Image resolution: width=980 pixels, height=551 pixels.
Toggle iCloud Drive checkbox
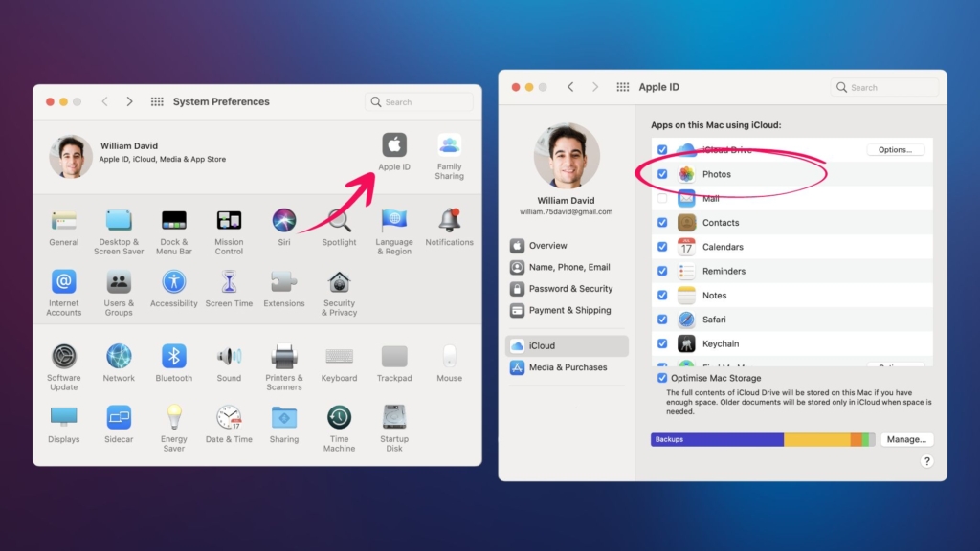[662, 150]
